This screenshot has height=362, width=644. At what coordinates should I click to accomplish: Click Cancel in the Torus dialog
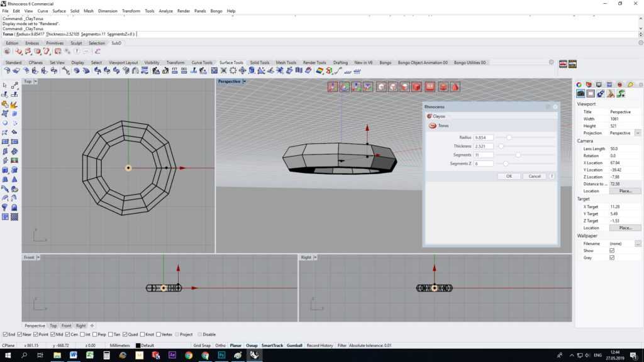tap(535, 176)
